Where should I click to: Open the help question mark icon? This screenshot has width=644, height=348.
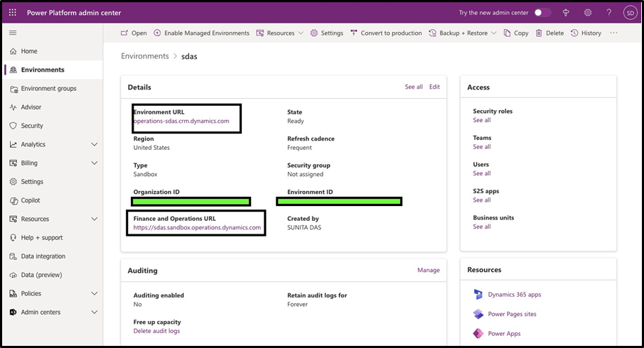(608, 13)
